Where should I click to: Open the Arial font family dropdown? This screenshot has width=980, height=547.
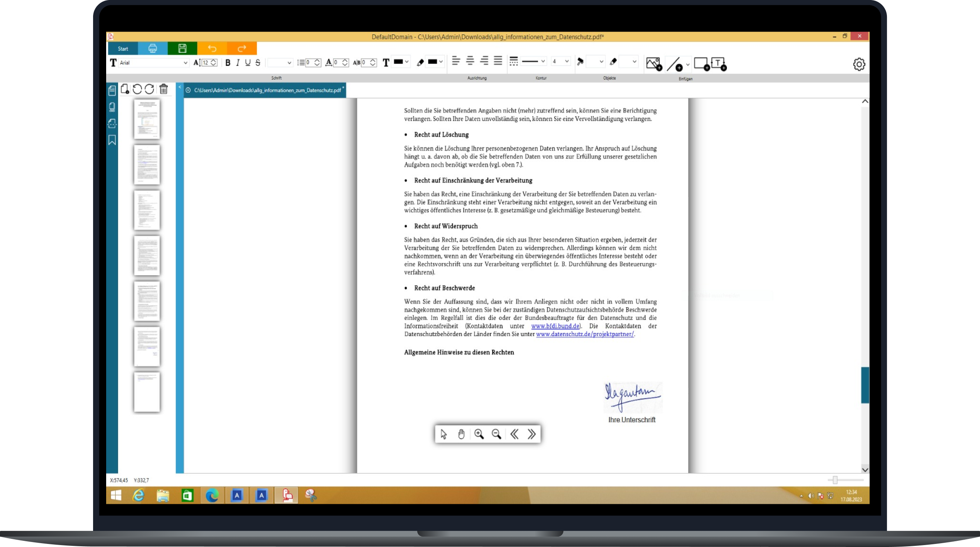[x=185, y=63]
